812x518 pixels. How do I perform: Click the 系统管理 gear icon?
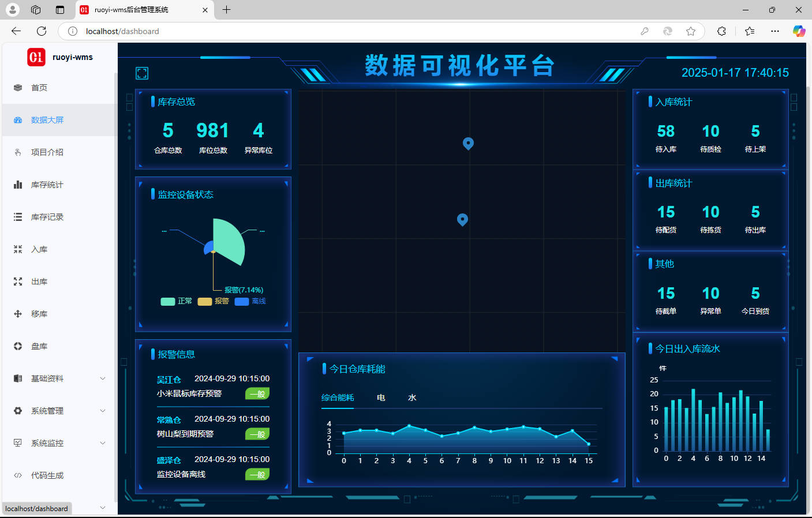(x=18, y=411)
